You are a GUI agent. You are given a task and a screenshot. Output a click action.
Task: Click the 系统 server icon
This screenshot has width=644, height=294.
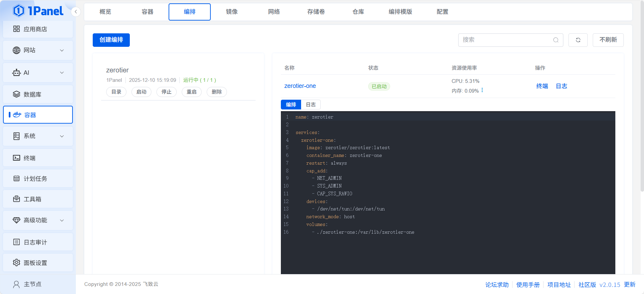17,136
